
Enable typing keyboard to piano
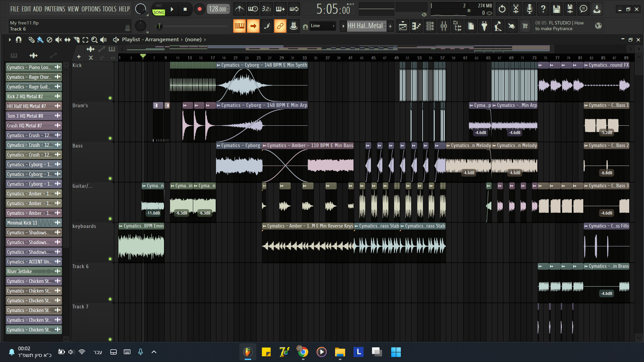pos(239,26)
